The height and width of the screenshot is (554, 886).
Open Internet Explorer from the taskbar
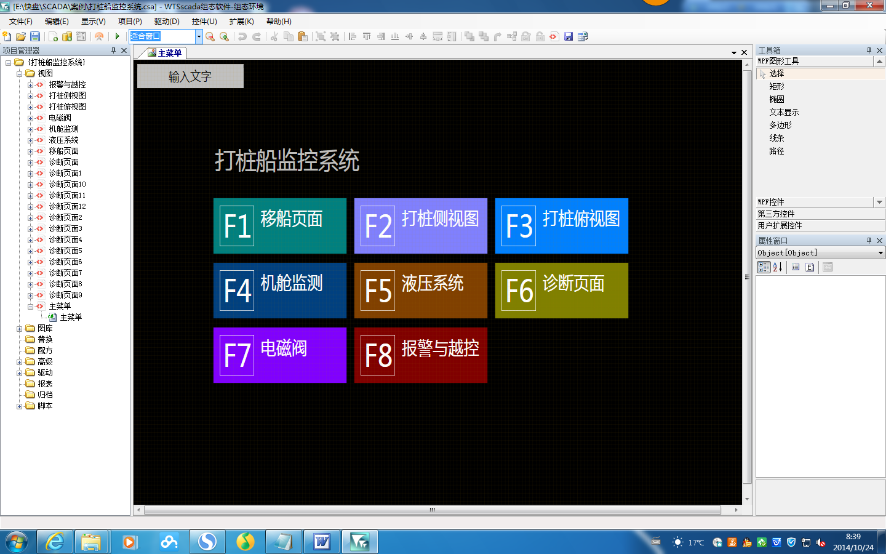pyautogui.click(x=55, y=540)
